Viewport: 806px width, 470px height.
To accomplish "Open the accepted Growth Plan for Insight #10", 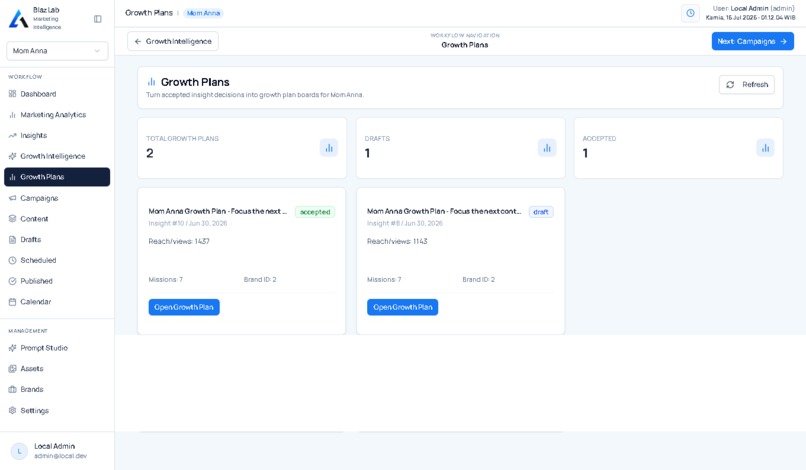I will [x=184, y=307].
